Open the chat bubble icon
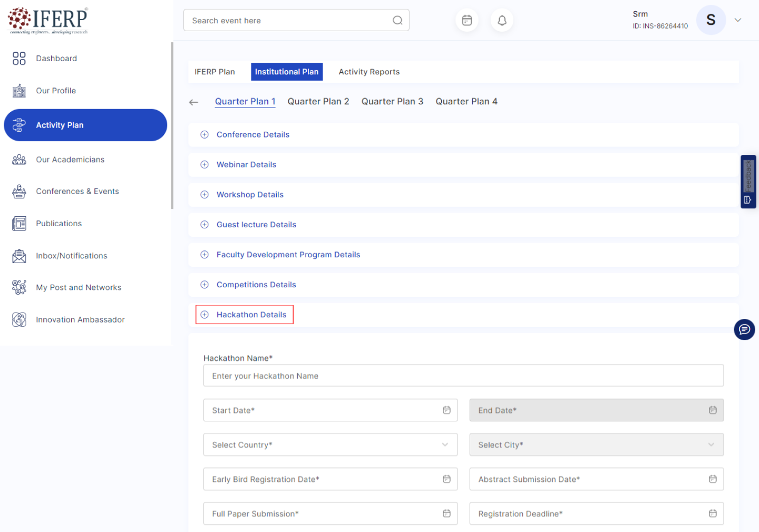The height and width of the screenshot is (532, 759). click(744, 330)
